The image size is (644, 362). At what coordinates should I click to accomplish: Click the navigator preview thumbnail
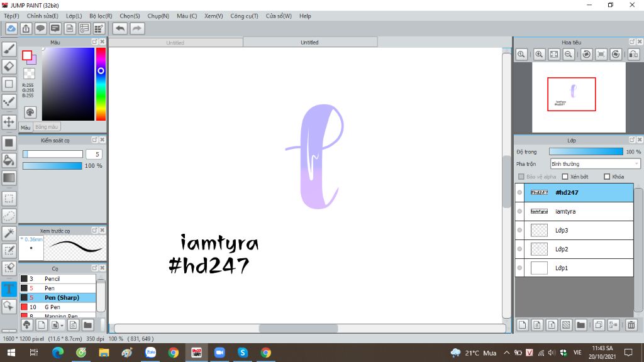tap(579, 97)
